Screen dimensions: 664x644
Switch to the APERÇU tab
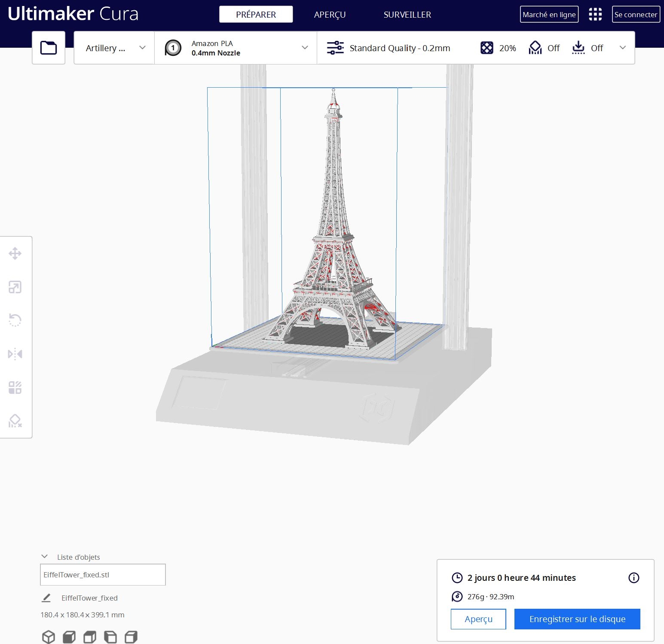[x=330, y=15]
